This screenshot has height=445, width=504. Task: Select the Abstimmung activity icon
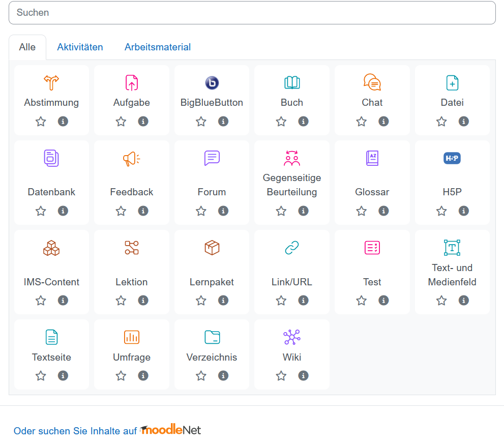click(x=51, y=82)
